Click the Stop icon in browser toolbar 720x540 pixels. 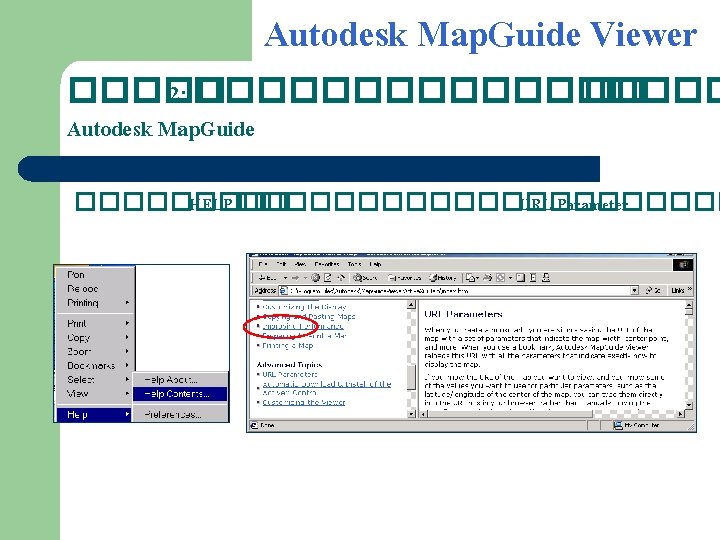point(315,278)
